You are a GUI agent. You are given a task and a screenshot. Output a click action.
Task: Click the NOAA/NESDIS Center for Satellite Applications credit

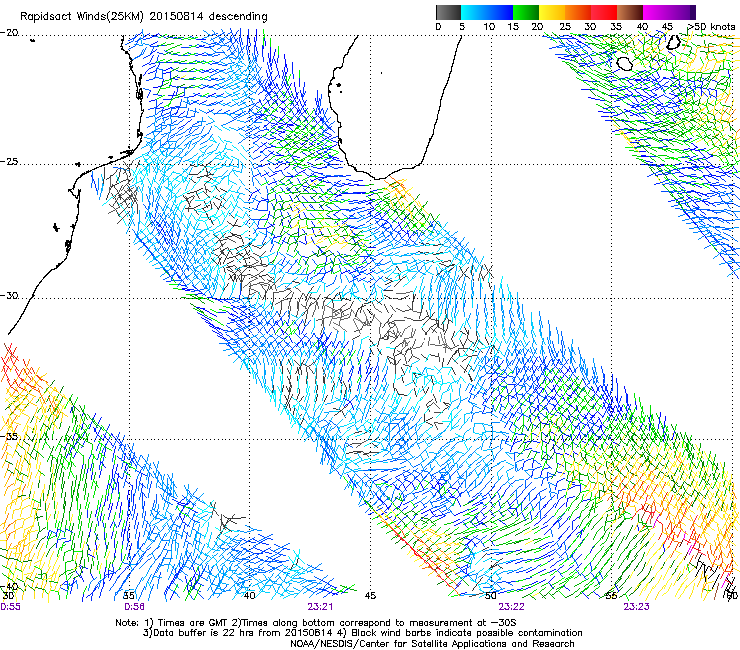coord(432,644)
